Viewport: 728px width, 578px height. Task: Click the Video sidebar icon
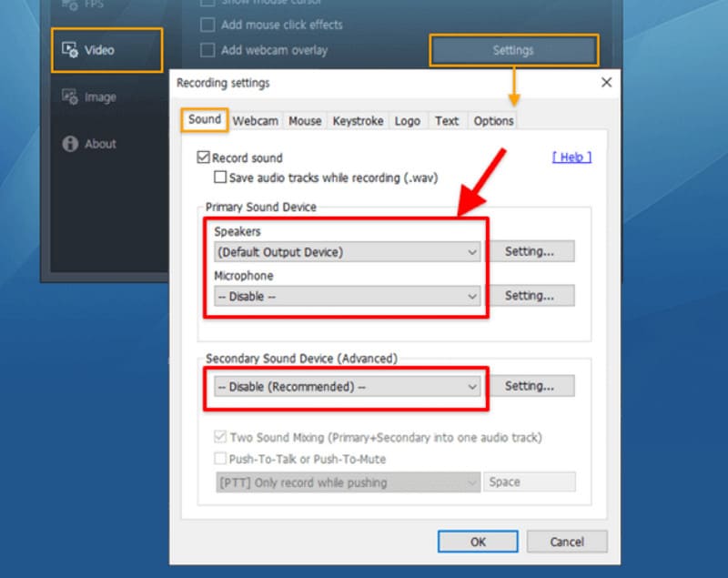69,51
